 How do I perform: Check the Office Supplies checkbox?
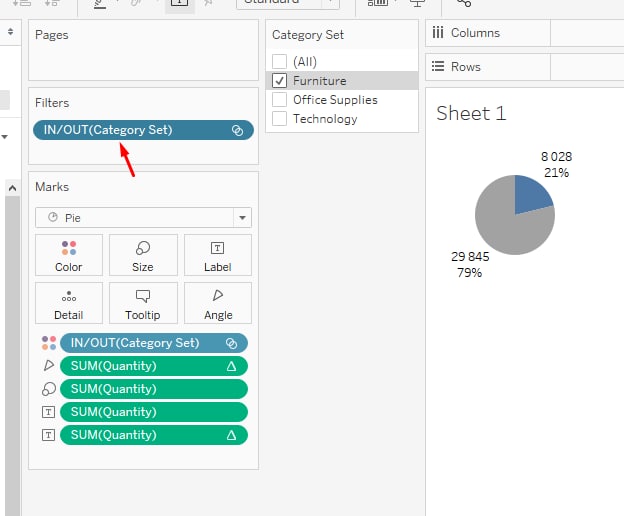(279, 100)
